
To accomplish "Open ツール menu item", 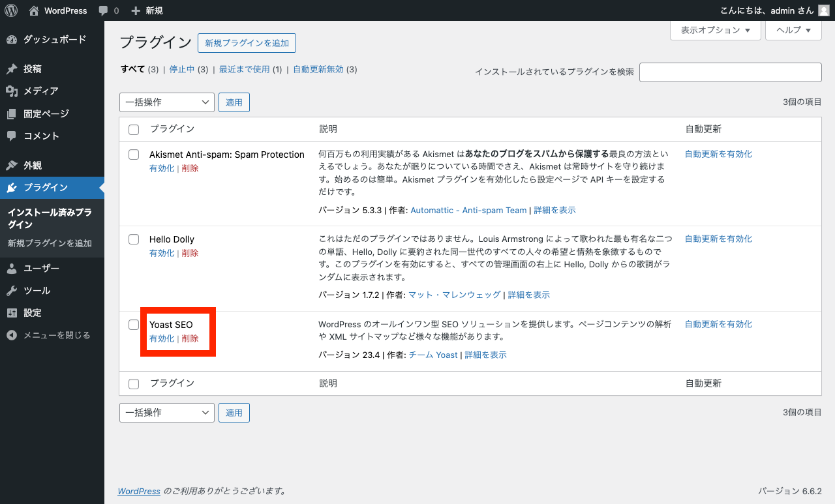I will [x=37, y=291].
